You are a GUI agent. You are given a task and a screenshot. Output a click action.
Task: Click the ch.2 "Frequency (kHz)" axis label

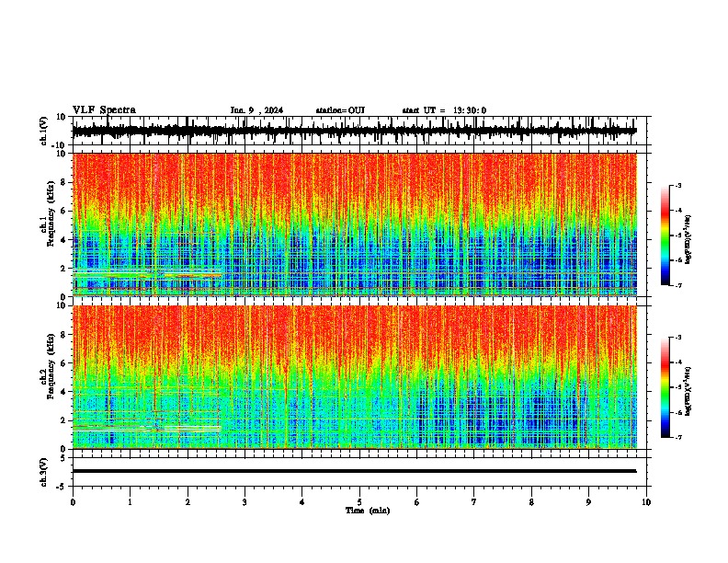click(51, 366)
